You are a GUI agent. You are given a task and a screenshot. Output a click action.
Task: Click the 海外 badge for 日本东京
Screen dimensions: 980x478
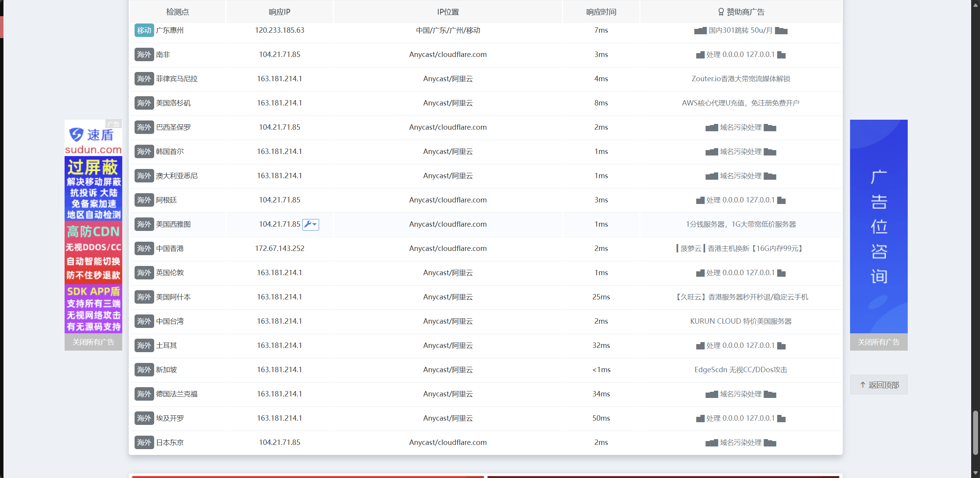click(144, 443)
